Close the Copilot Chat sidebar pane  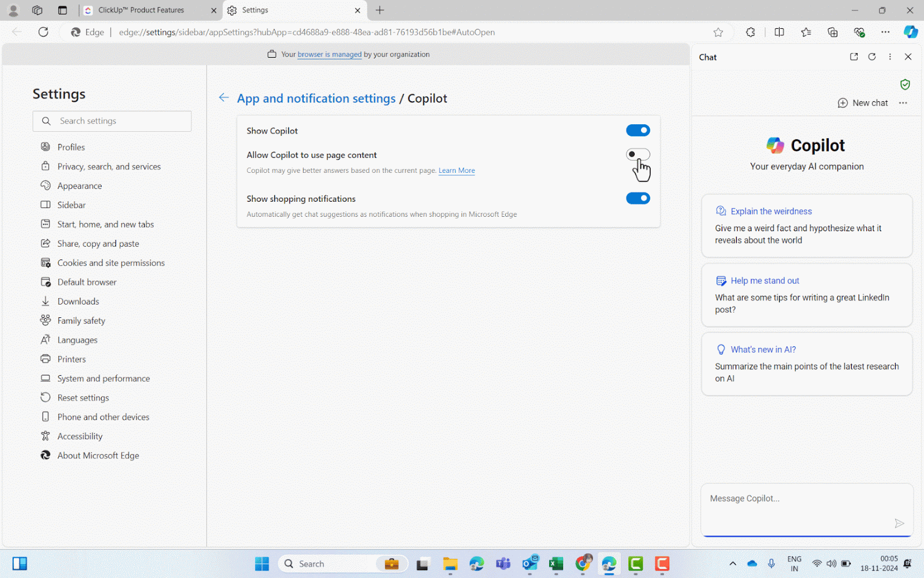[x=908, y=57]
